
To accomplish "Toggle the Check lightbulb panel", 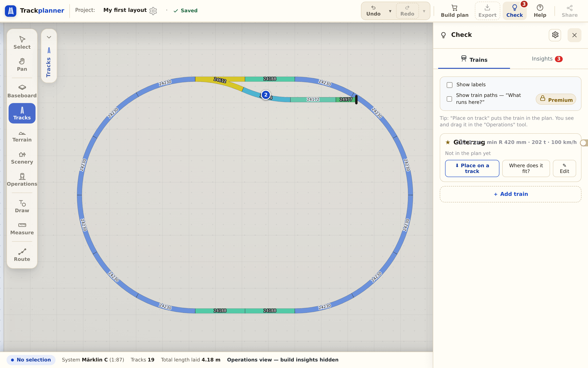I will coord(514,11).
